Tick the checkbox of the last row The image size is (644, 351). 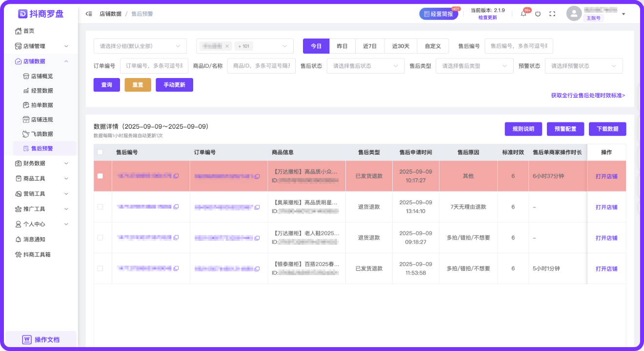point(100,269)
